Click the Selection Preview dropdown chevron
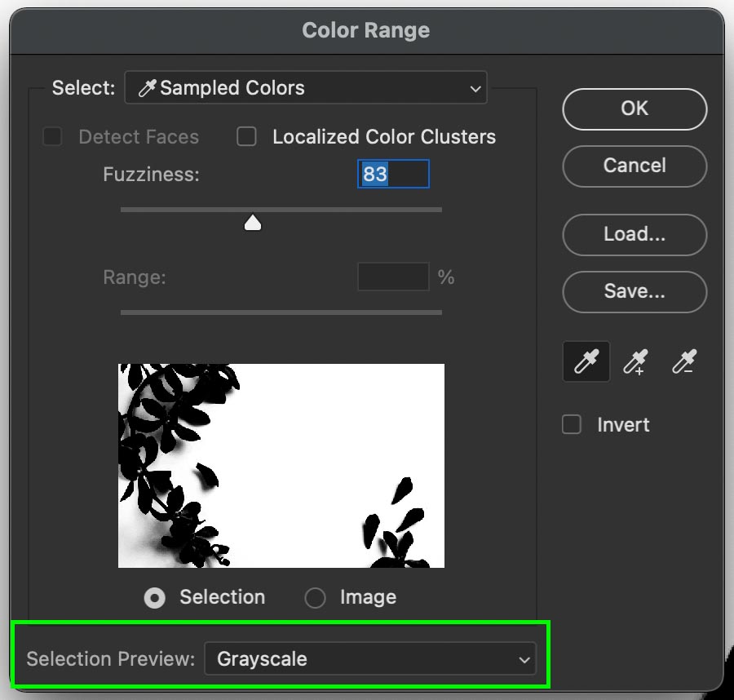 524,659
